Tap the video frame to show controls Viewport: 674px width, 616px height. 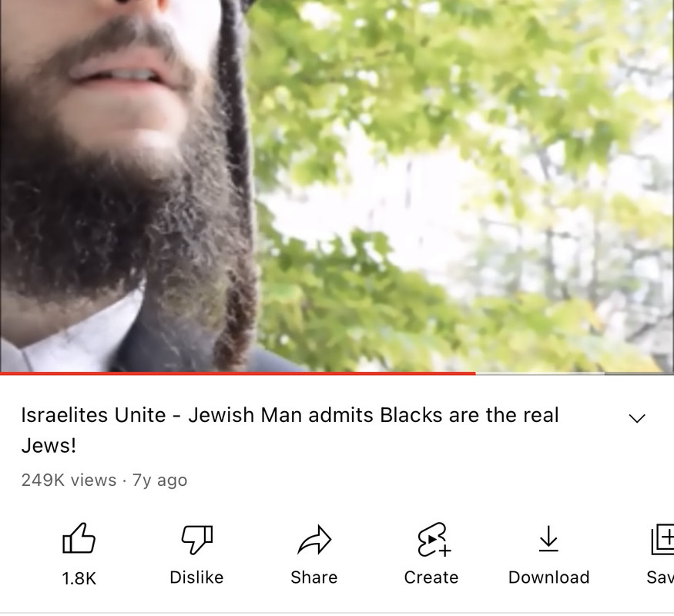tap(337, 186)
